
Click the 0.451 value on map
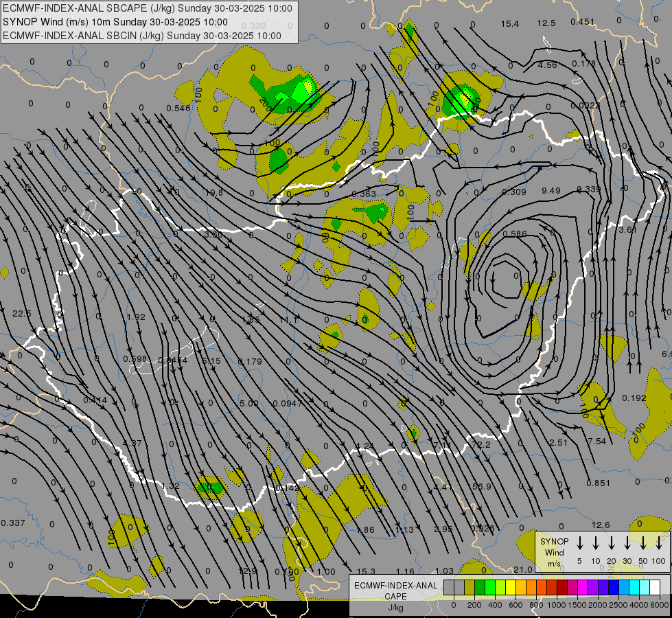point(583,22)
